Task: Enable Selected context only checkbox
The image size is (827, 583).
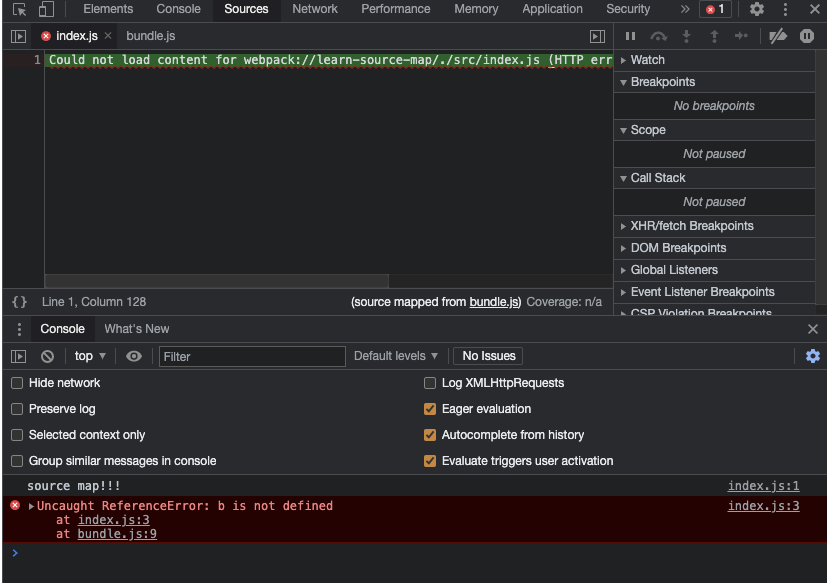Action: 17,435
